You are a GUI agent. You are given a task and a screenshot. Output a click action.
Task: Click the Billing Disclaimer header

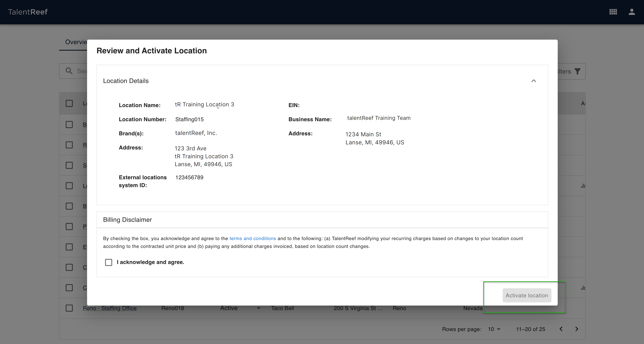point(127,220)
